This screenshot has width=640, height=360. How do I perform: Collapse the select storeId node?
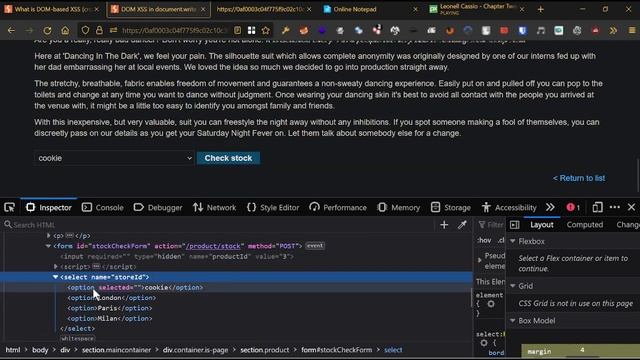pyautogui.click(x=56, y=277)
